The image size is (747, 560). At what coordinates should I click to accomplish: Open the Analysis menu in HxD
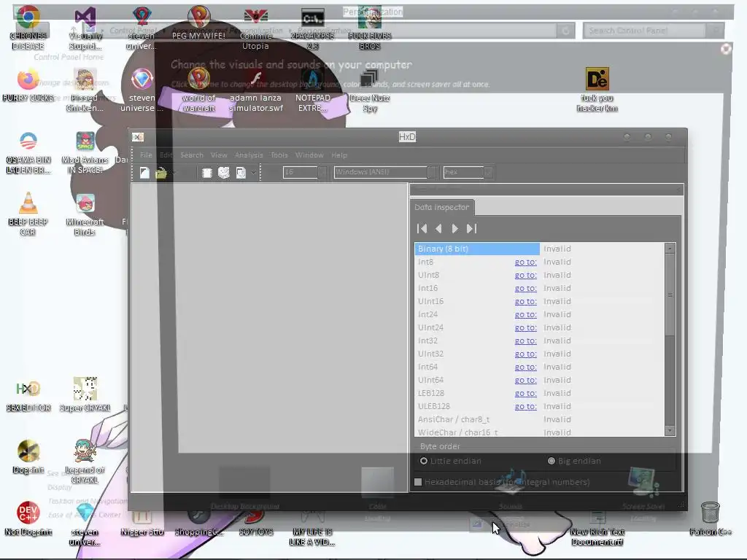(249, 155)
